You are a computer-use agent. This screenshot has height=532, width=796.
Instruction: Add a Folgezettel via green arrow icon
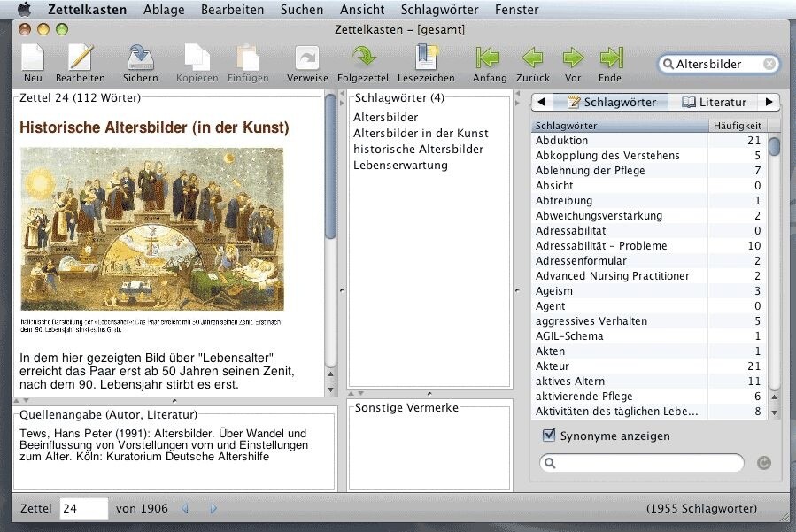pos(363,63)
